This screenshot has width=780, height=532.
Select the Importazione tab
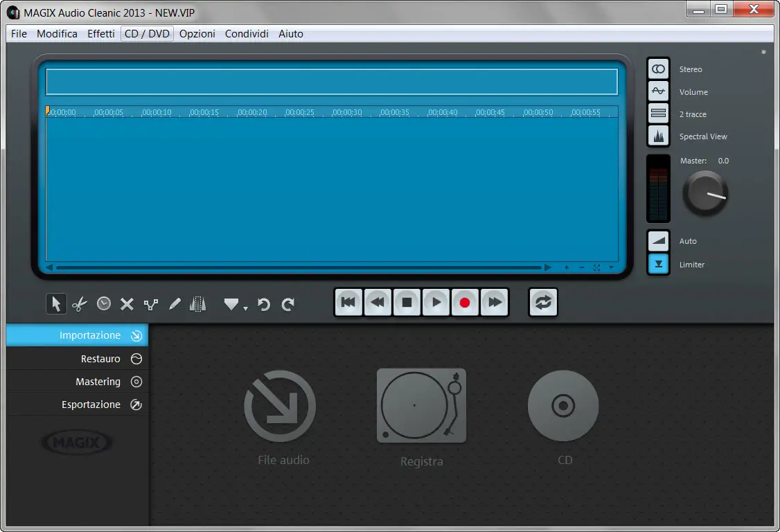[x=77, y=335]
